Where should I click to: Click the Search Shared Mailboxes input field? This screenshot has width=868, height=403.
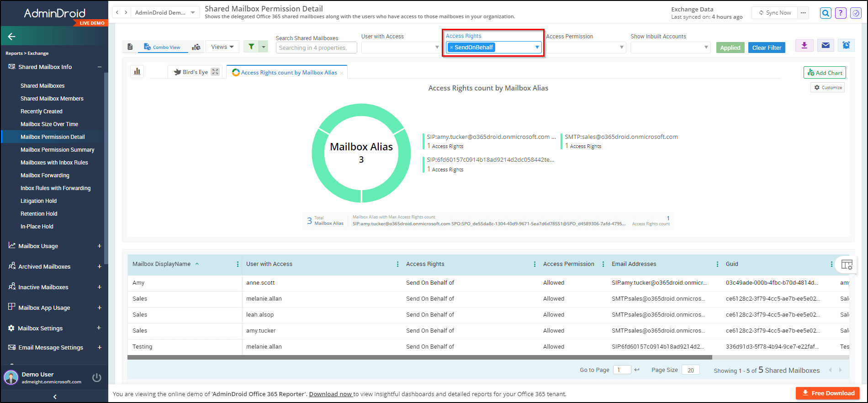(316, 48)
